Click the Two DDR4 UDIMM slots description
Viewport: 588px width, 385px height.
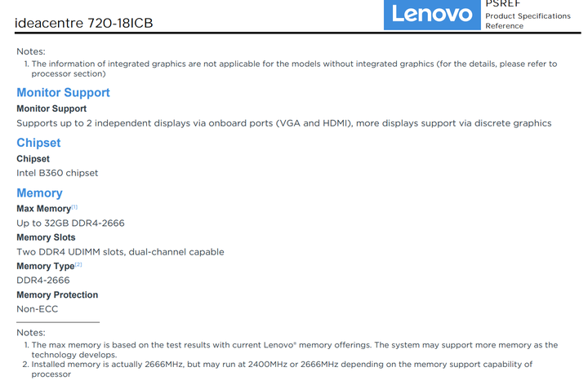[120, 252]
